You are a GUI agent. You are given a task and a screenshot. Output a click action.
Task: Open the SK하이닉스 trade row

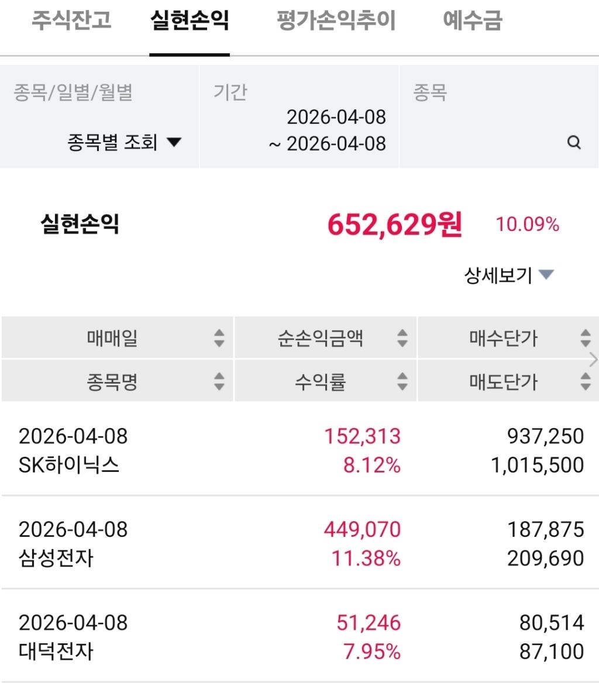[299, 451]
